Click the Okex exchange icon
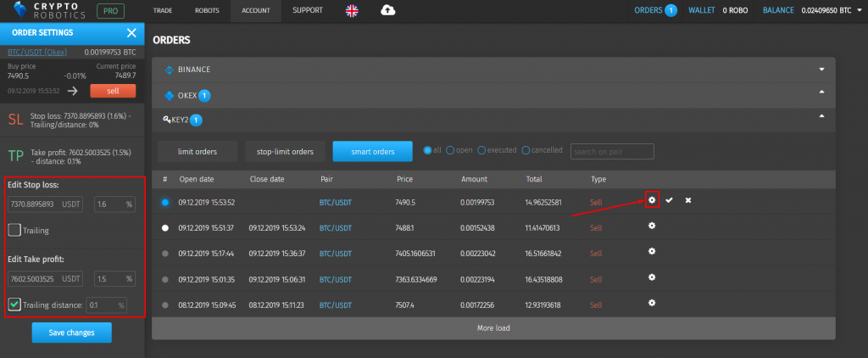Viewport: 868px width, 358px height. tap(170, 96)
